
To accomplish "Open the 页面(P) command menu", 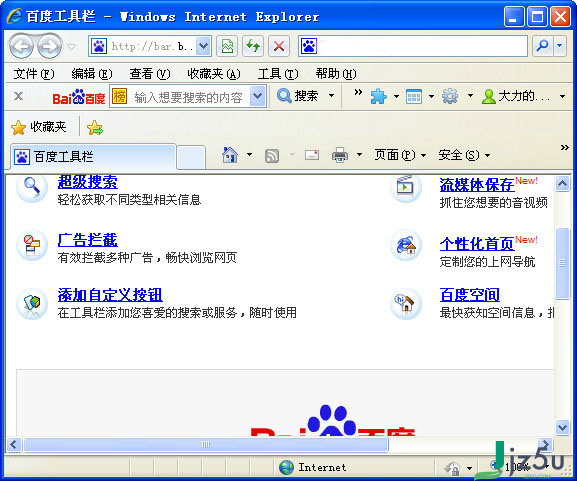I will point(400,155).
